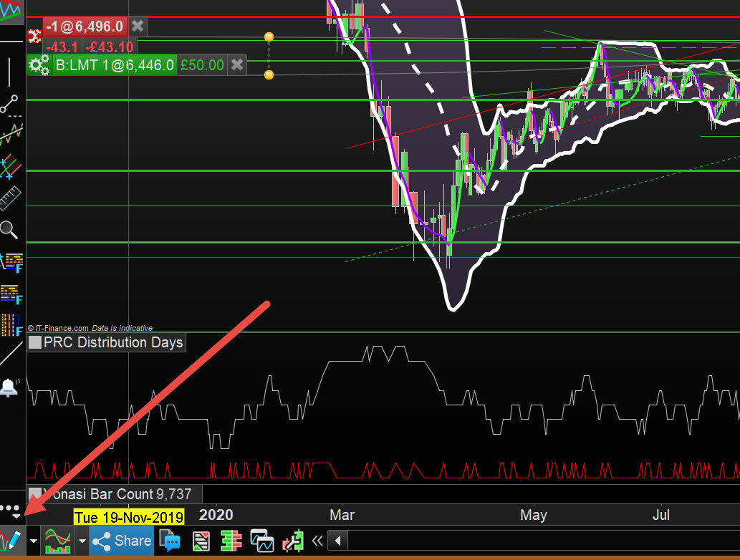Select the magnifier zoom tool
Image resolution: width=740 pixels, height=560 pixels.
[9, 230]
